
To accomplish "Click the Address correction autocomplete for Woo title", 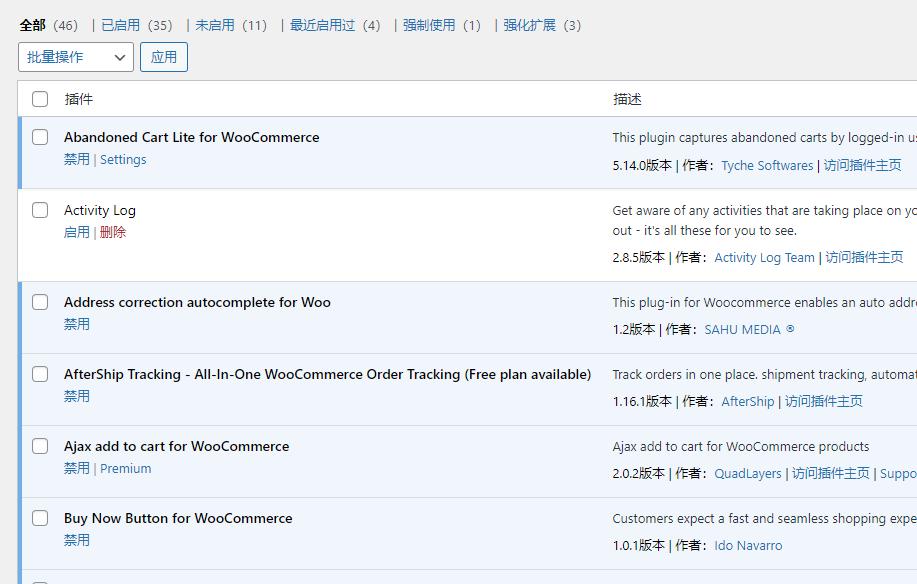I will pyautogui.click(x=197, y=302).
